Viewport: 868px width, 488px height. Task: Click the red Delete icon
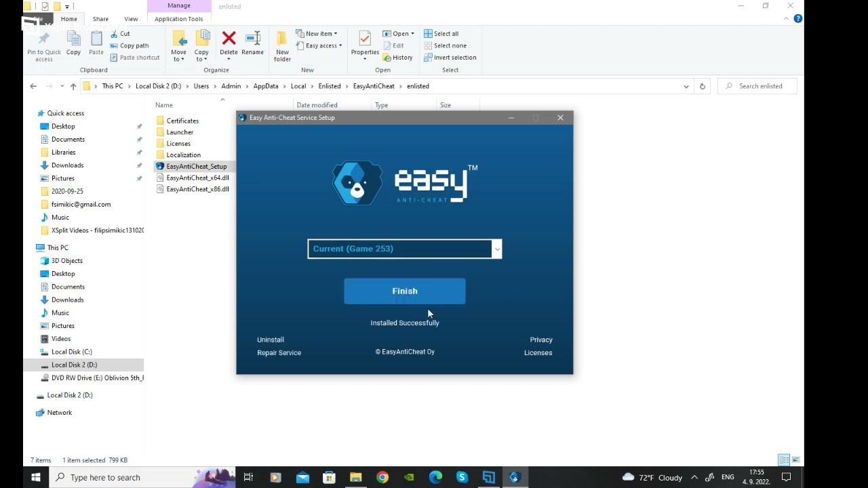[229, 39]
